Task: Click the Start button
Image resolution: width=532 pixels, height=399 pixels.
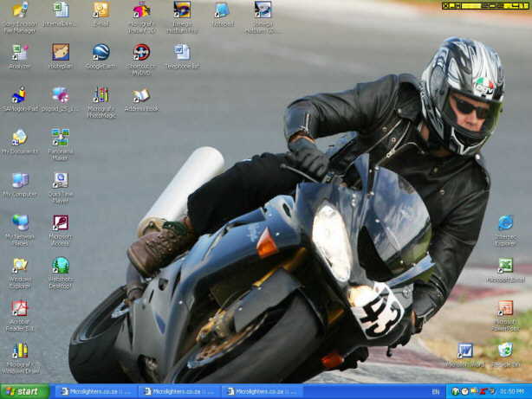Action: pyautogui.click(x=24, y=391)
